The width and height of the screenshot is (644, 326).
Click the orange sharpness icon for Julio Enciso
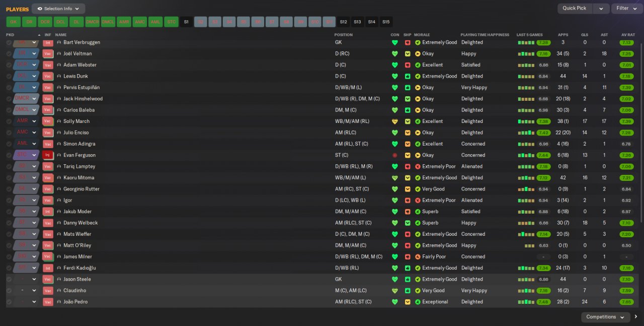pyautogui.click(x=408, y=133)
